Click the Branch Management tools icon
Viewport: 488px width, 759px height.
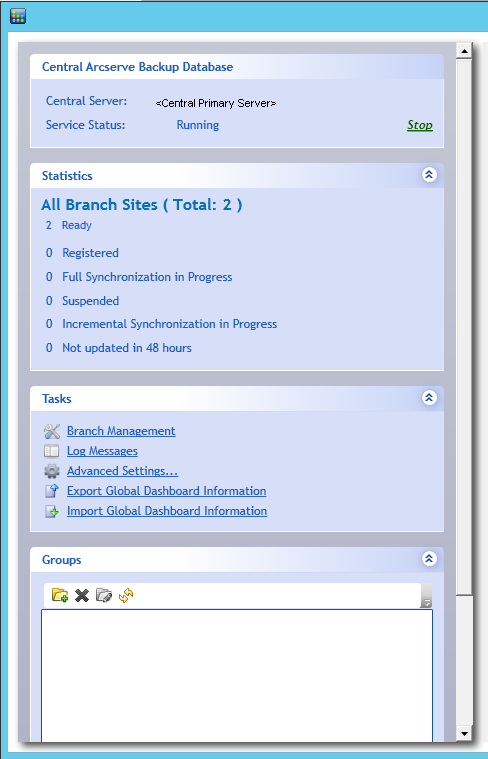pyautogui.click(x=52, y=431)
